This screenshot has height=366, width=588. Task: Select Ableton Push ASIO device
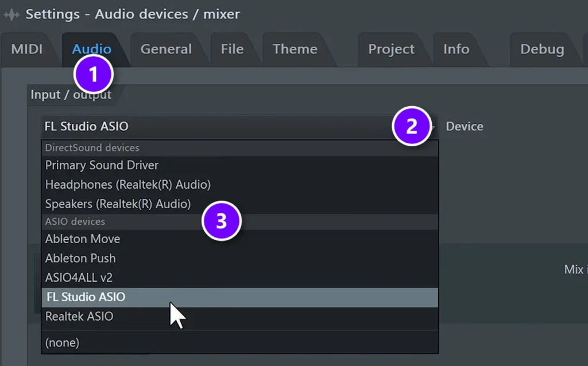point(239,259)
